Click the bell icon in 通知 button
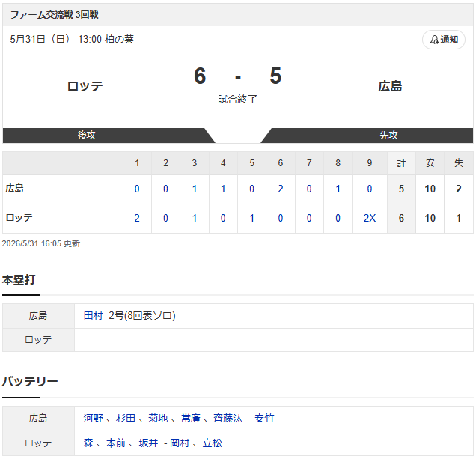This screenshot has height=459, width=476. [434, 40]
